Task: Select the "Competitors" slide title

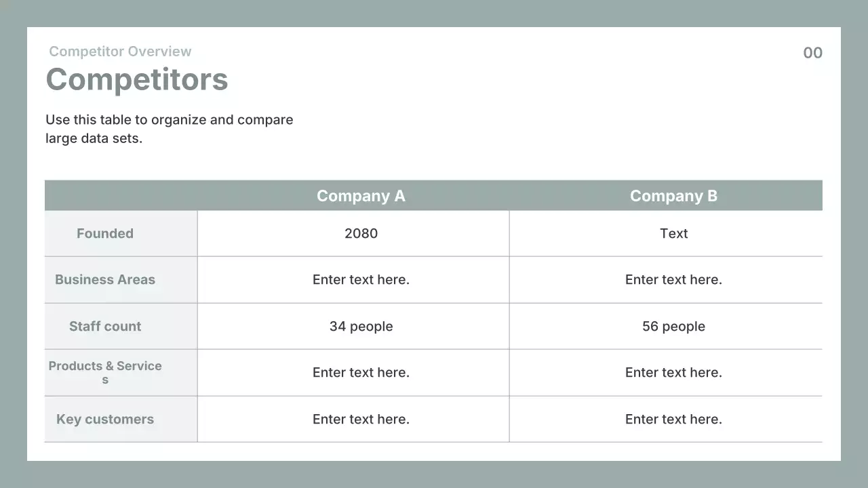Action: pyautogui.click(x=137, y=79)
